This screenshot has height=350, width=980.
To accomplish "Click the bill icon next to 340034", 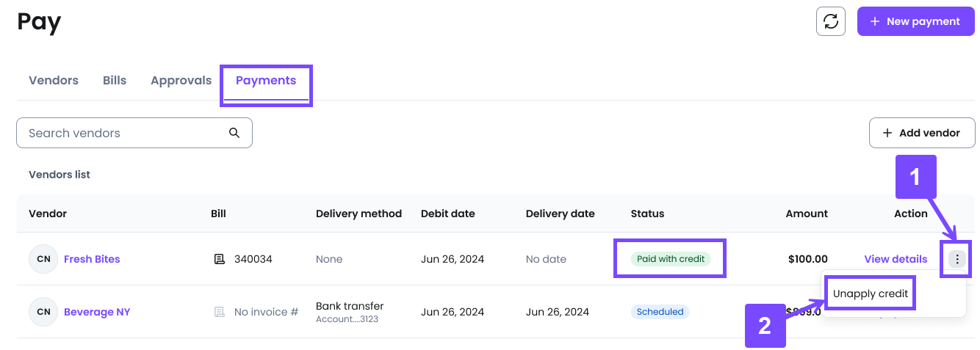I will tap(219, 259).
